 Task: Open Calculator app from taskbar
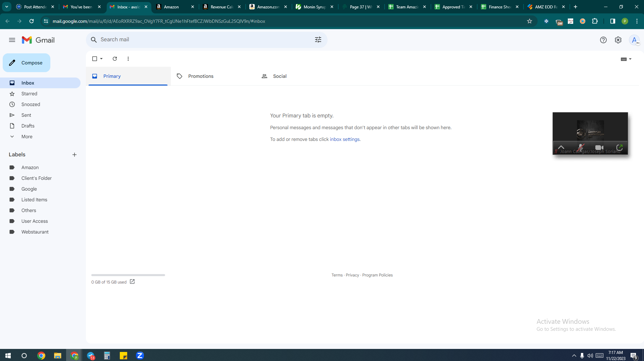tap(107, 355)
